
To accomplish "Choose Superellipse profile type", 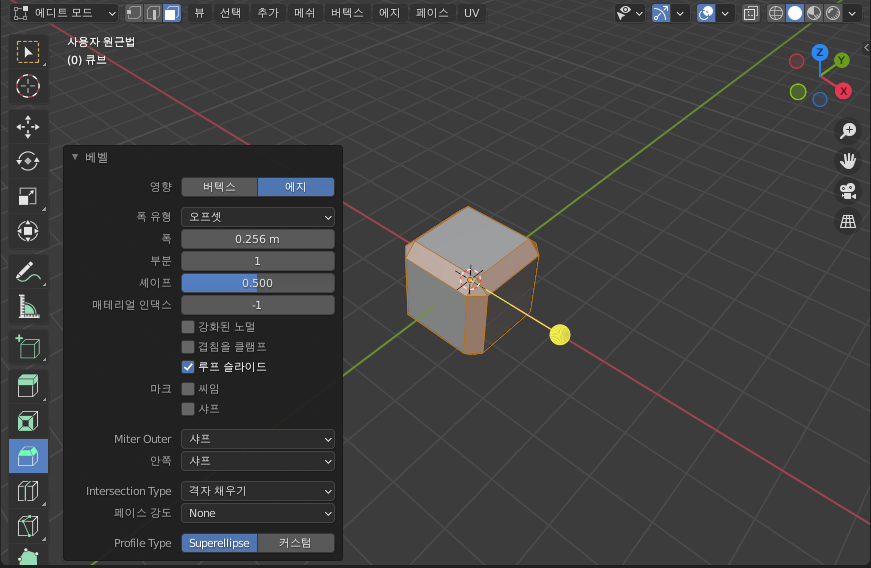I will 219,544.
